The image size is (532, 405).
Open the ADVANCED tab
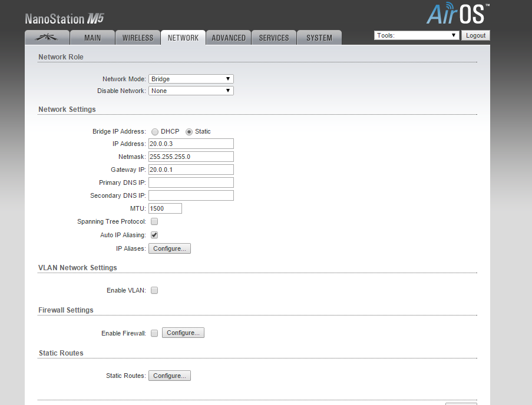[x=229, y=38]
